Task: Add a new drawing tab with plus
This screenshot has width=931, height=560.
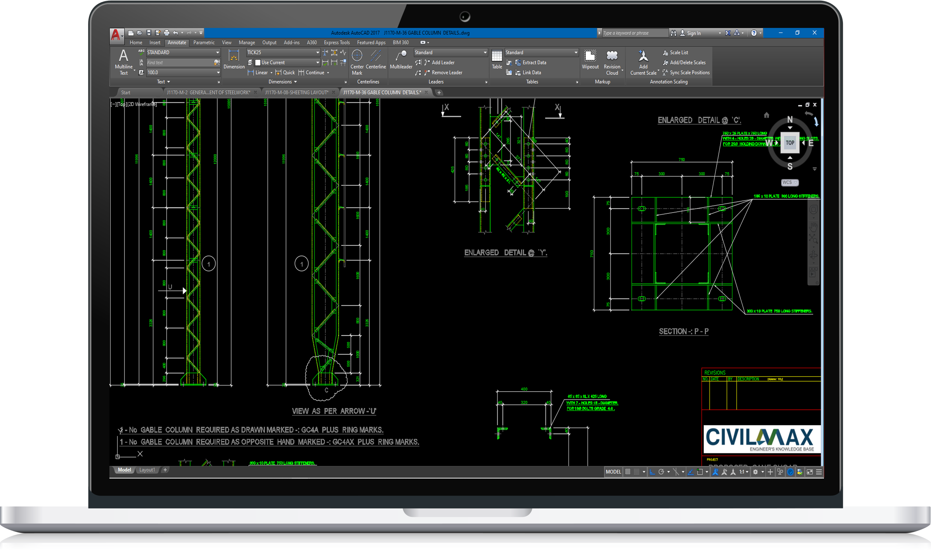Action: (x=439, y=92)
